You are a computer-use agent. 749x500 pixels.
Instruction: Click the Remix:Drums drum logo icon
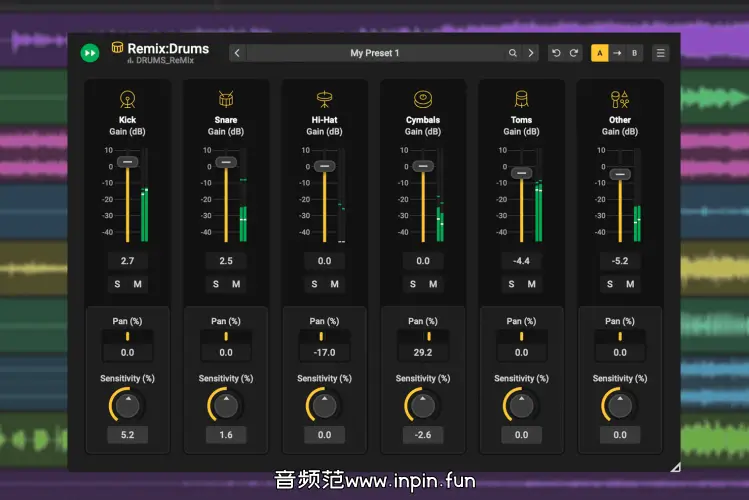pyautogui.click(x=117, y=47)
